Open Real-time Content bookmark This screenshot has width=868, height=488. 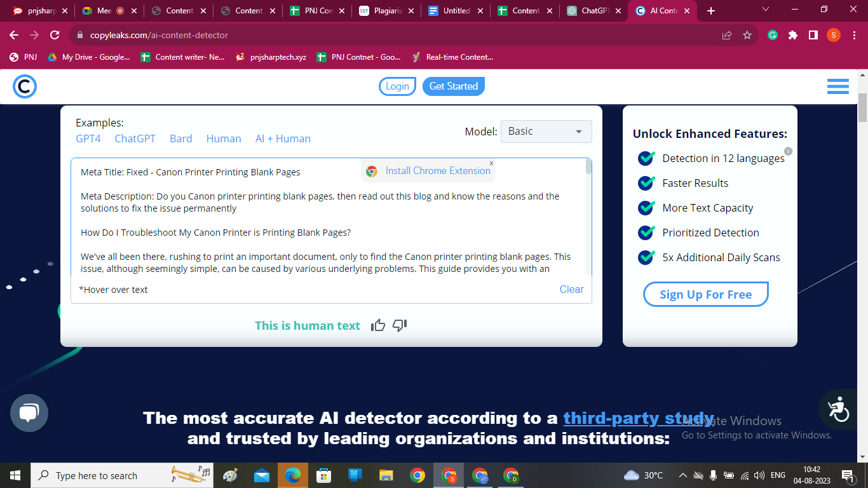(452, 57)
